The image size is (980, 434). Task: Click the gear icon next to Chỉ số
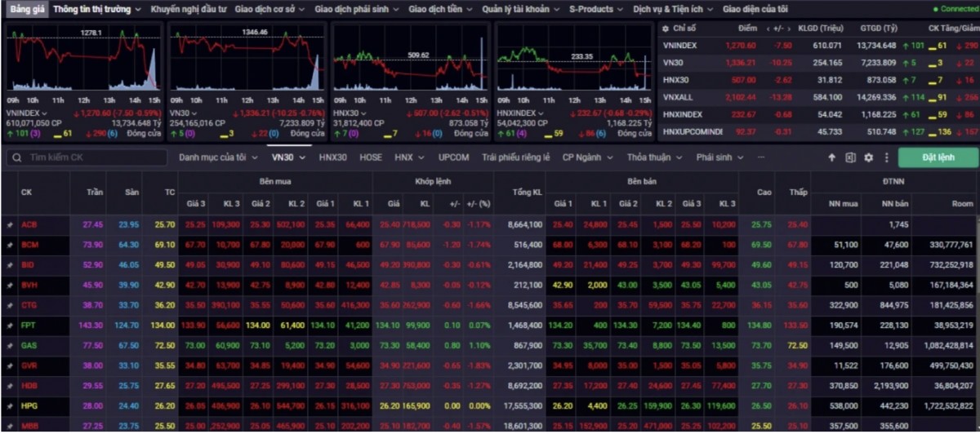point(665,29)
